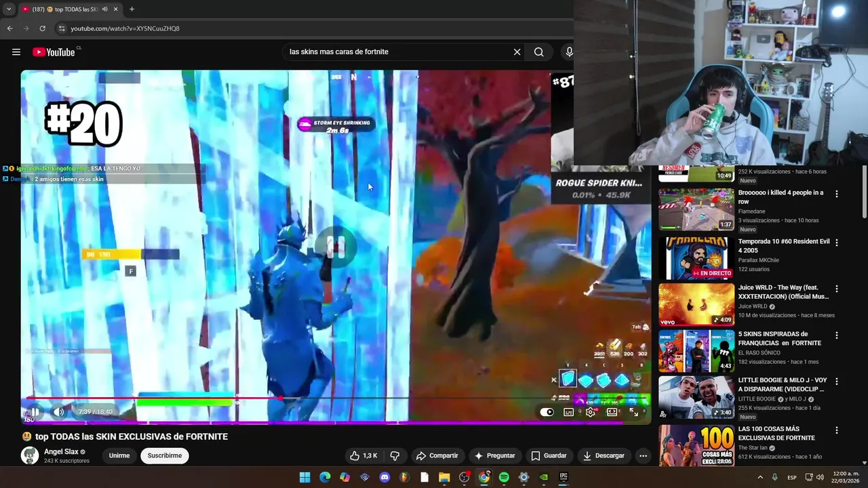The image size is (868, 488).
Task: Open the Brooooo i killed 4 people thumbnail
Action: point(696,209)
